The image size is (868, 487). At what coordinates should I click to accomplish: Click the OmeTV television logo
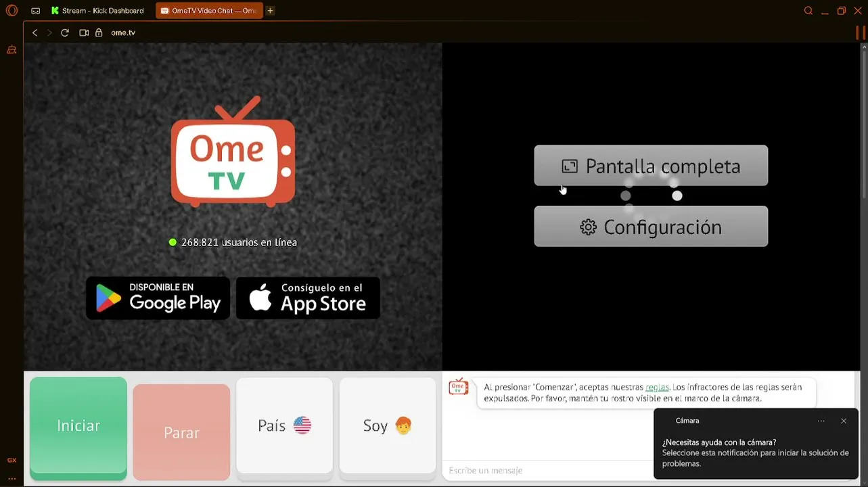click(x=233, y=152)
